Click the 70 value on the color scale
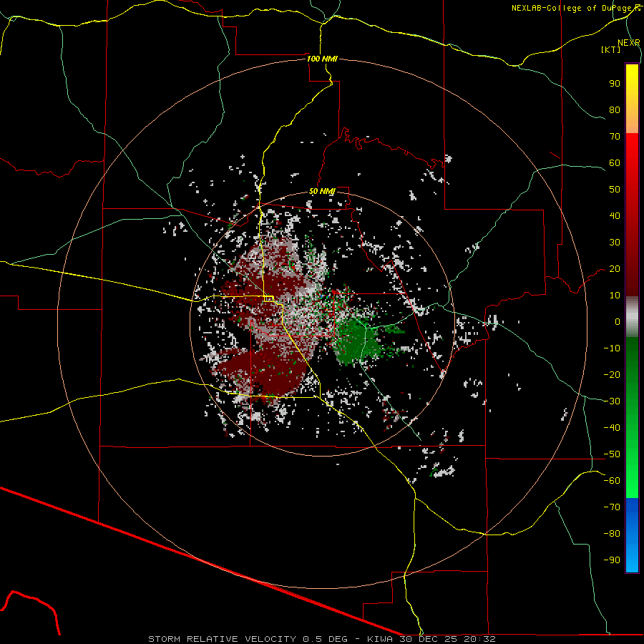Image resolution: width=644 pixels, height=644 pixels. click(615, 137)
